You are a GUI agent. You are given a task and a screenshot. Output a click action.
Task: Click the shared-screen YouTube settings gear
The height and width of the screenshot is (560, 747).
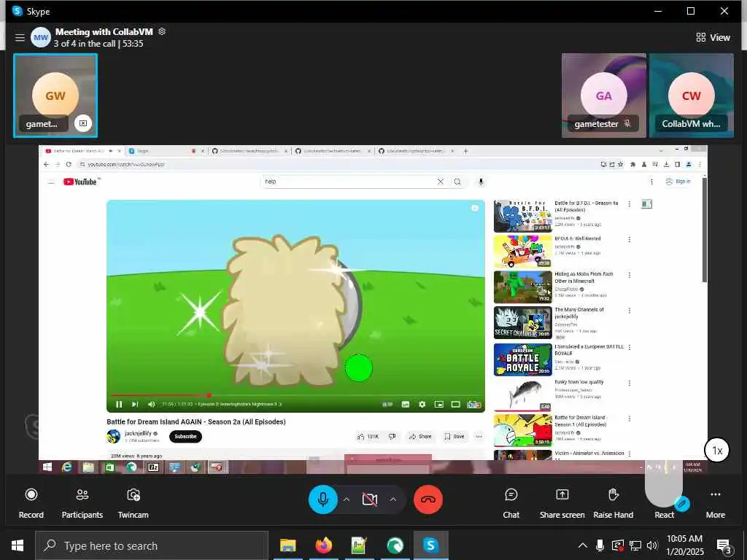pyautogui.click(x=422, y=404)
